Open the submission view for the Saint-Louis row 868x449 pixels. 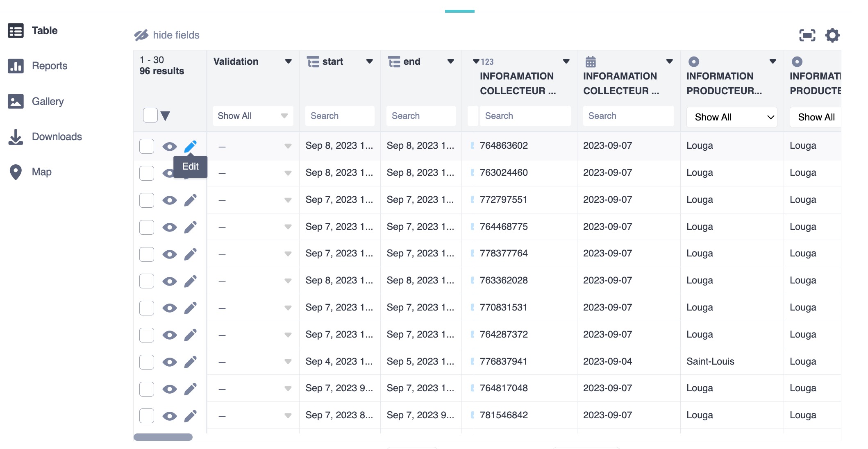point(169,362)
